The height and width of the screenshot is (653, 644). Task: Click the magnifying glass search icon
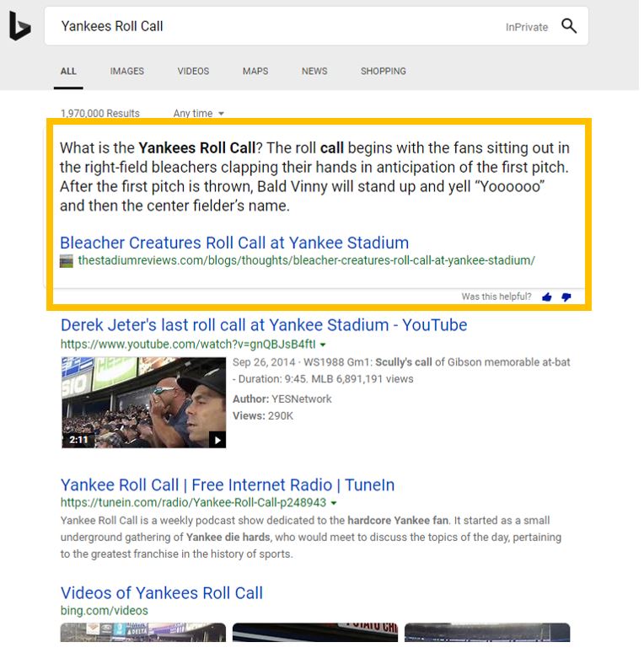click(569, 26)
